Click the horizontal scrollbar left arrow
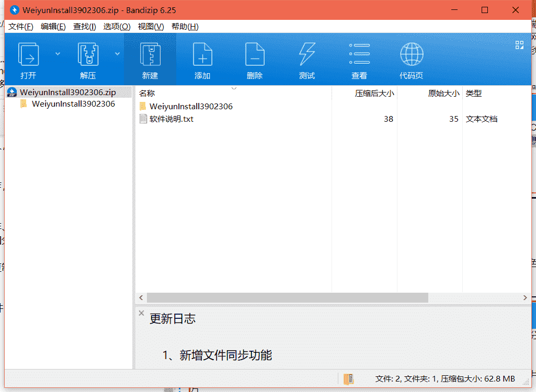 [141, 298]
